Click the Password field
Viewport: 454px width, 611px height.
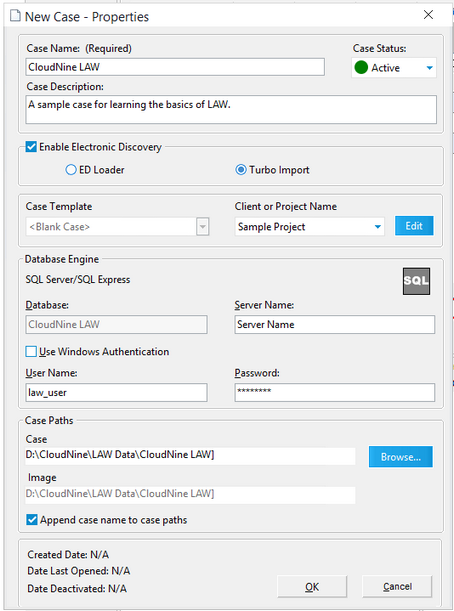pos(335,392)
